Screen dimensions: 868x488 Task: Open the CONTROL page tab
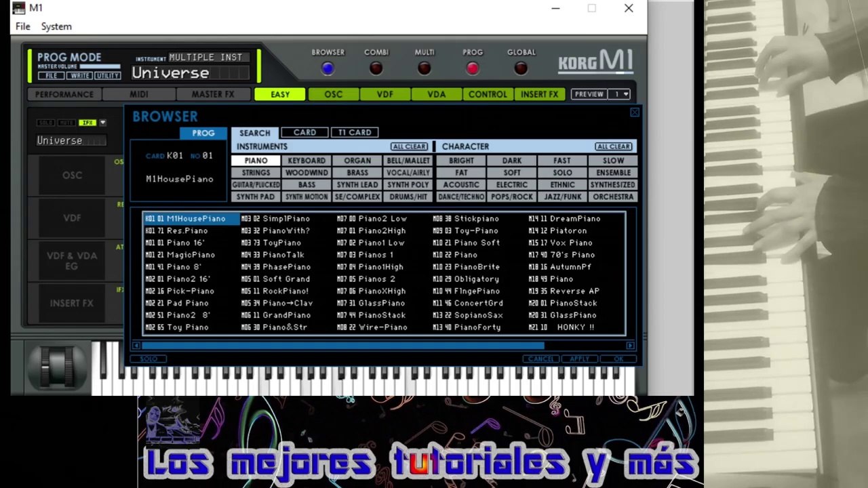click(488, 94)
